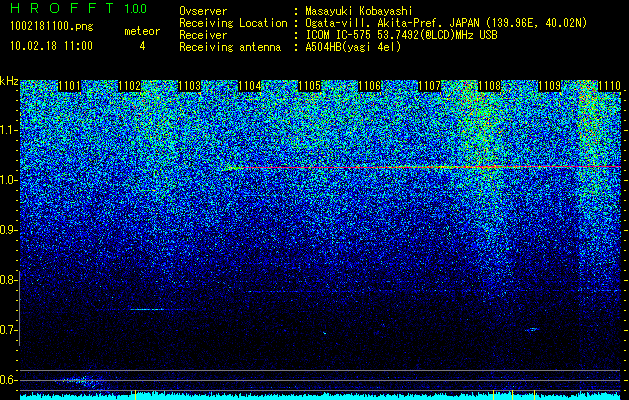
Task: Click the 'Receiving Location' label
Action: (x=233, y=23)
